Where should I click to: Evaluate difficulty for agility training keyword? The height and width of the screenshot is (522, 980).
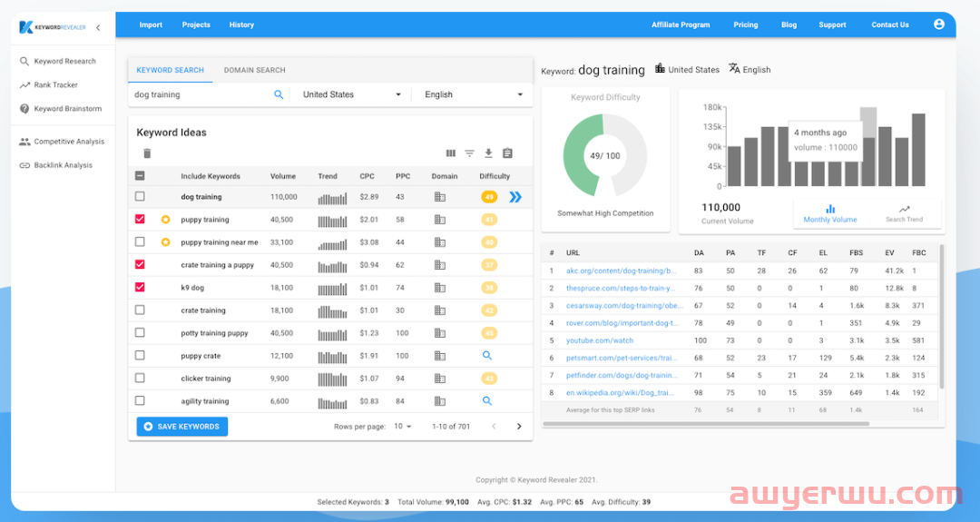487,401
